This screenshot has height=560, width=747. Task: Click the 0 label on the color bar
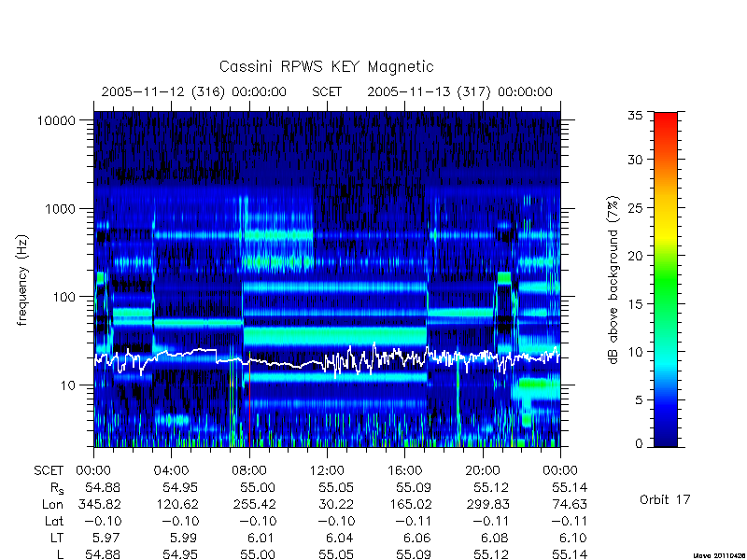pos(639,444)
